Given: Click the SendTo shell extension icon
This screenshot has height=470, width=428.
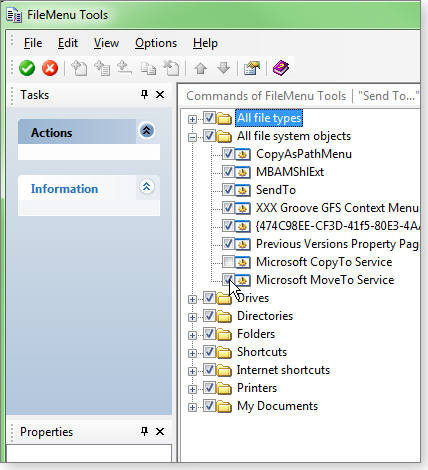Looking at the screenshot, I should 242,190.
